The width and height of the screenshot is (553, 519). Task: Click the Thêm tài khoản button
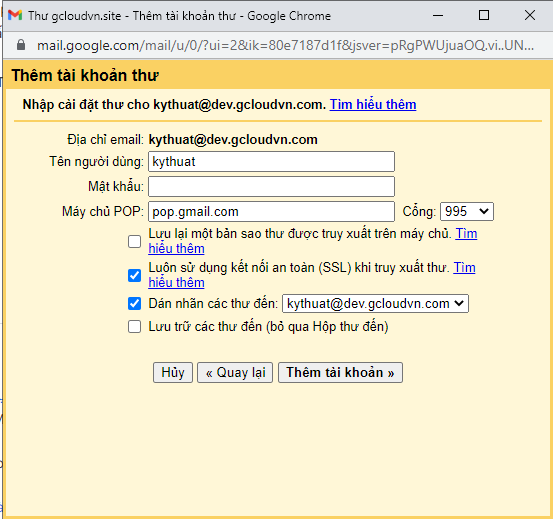(340, 372)
